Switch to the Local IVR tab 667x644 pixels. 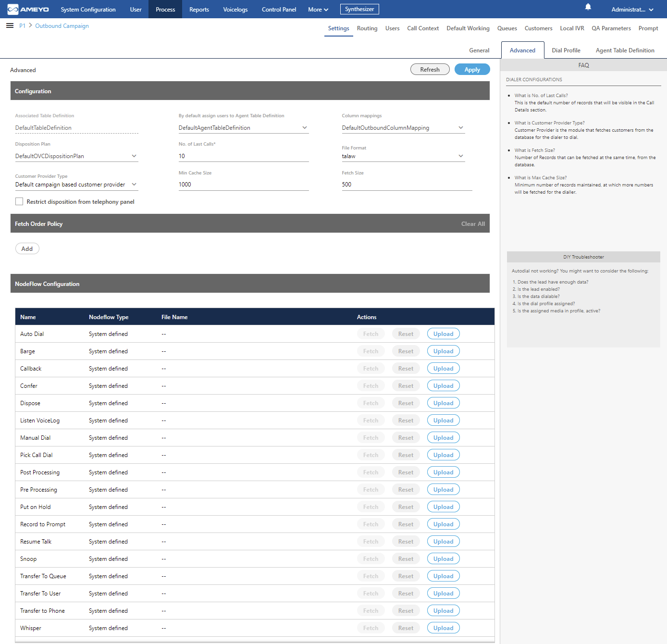(572, 28)
